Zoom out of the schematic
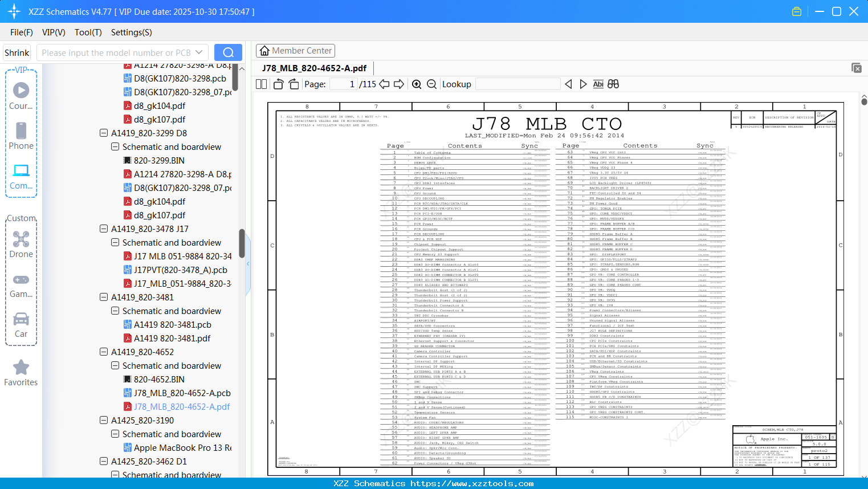The image size is (868, 489). click(x=432, y=84)
